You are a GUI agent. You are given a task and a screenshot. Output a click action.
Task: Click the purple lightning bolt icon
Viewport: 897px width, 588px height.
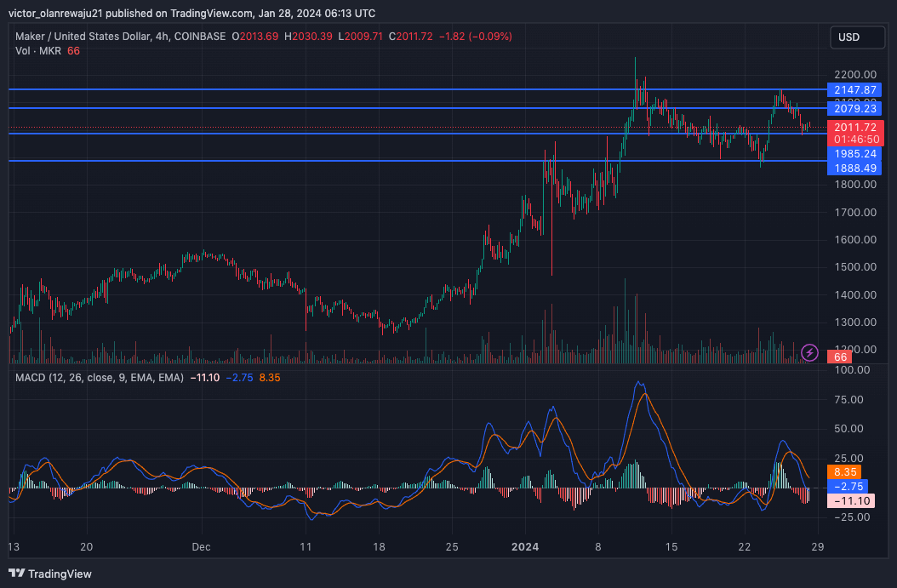point(810,352)
